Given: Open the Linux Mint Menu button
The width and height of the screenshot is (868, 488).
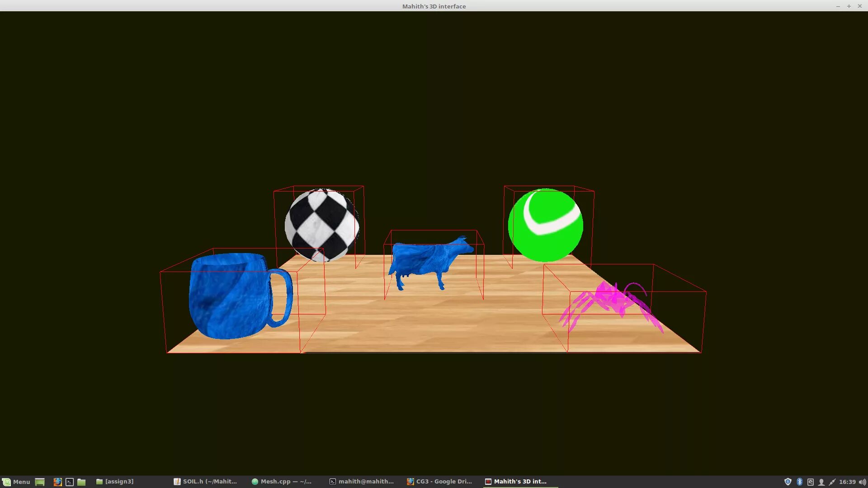Looking at the screenshot, I should pyautogui.click(x=16, y=482).
